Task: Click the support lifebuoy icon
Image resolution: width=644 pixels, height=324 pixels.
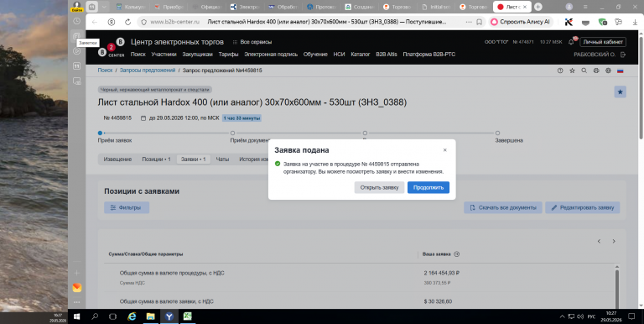Action: [608, 71]
